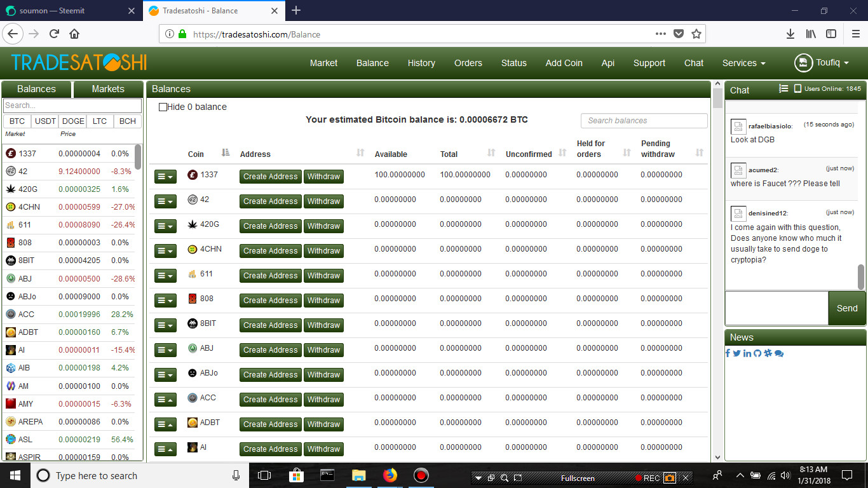This screenshot has width=868, height=488.
Task: Send the chat message with Send button
Action: [847, 308]
